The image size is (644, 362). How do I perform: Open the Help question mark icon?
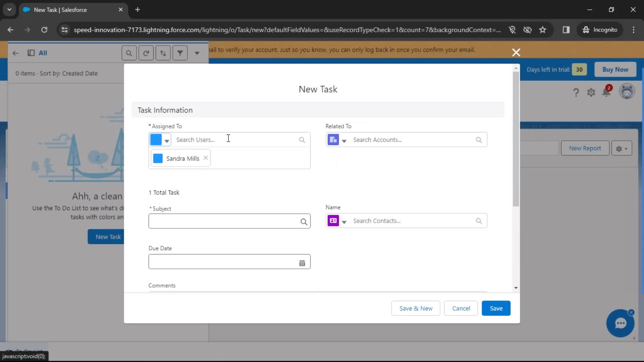coord(576,92)
